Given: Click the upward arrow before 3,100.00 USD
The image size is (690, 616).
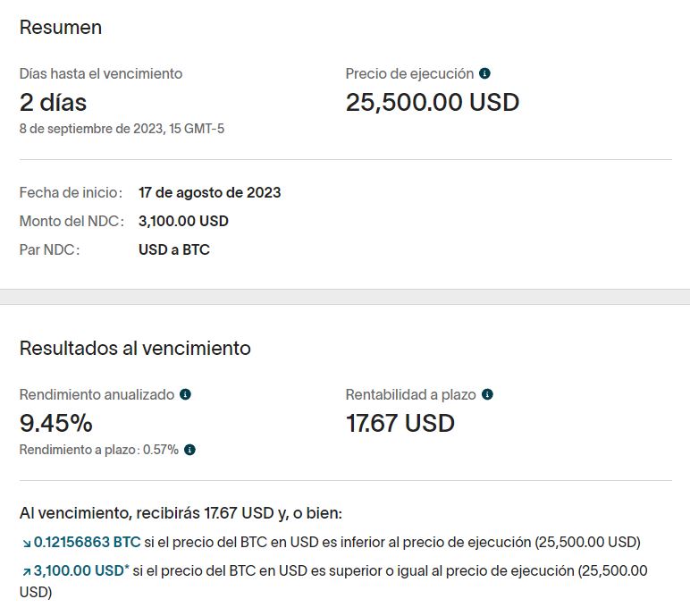Looking at the screenshot, I should coord(27,571).
